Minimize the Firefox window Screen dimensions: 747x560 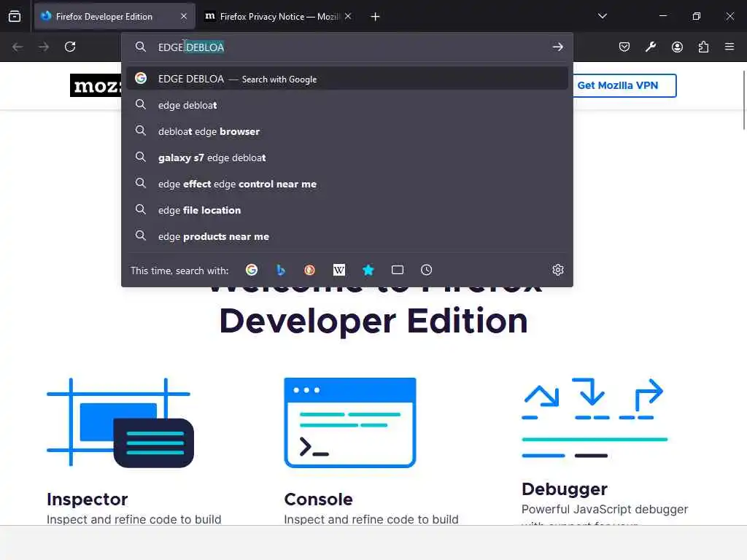click(662, 16)
